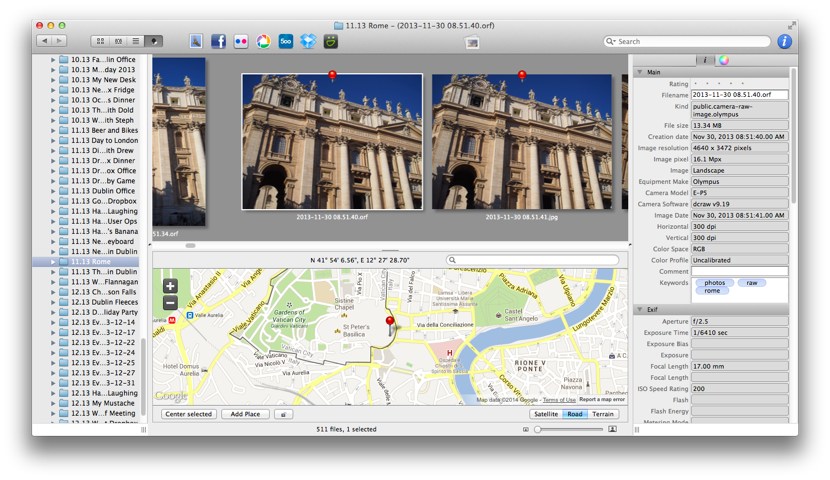Zoom in on the map
The height and width of the screenshot is (480, 830).
click(170, 286)
